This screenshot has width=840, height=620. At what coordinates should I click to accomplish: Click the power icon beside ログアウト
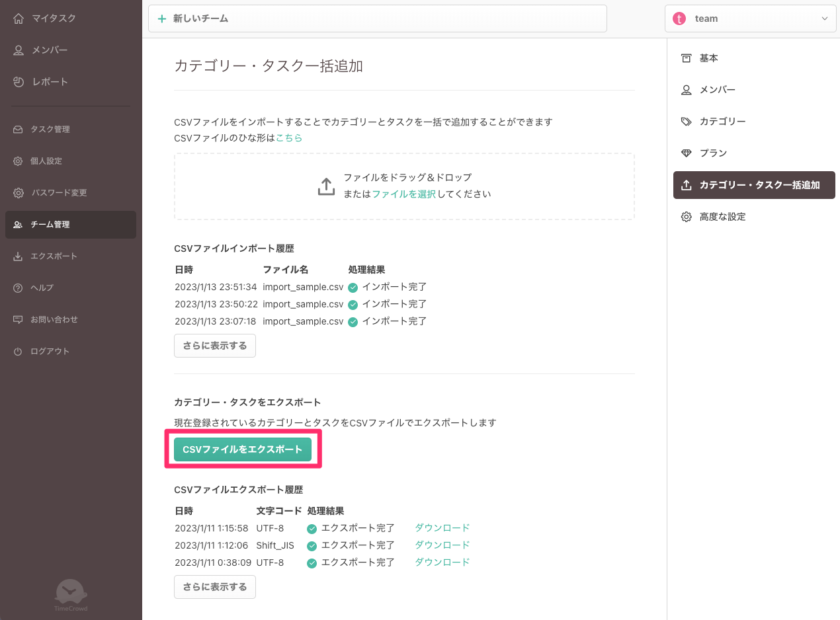pyautogui.click(x=18, y=352)
